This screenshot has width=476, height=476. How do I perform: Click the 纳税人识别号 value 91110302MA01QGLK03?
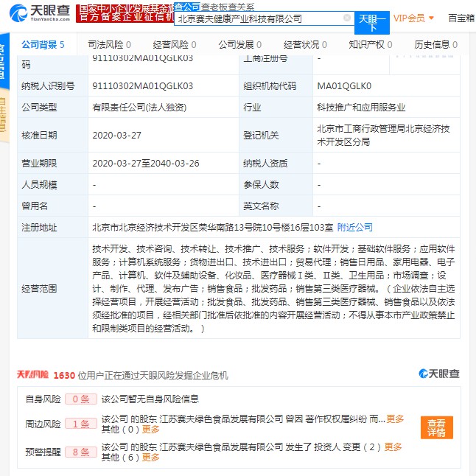tap(143, 86)
